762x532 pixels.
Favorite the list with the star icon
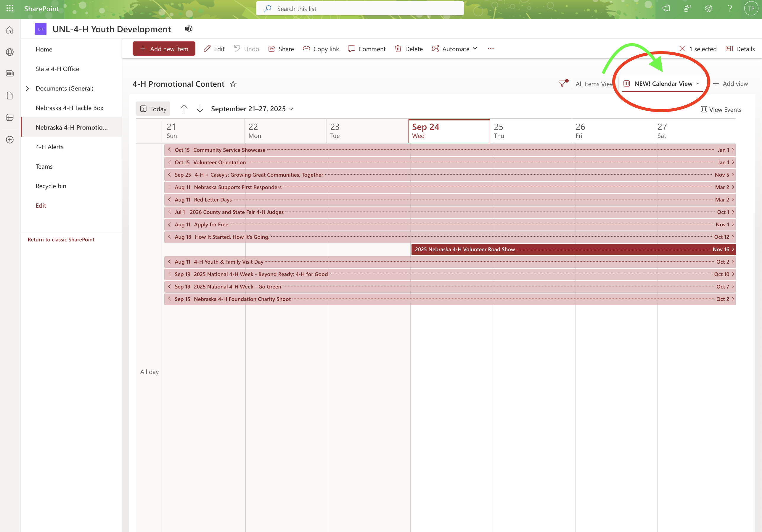(233, 84)
